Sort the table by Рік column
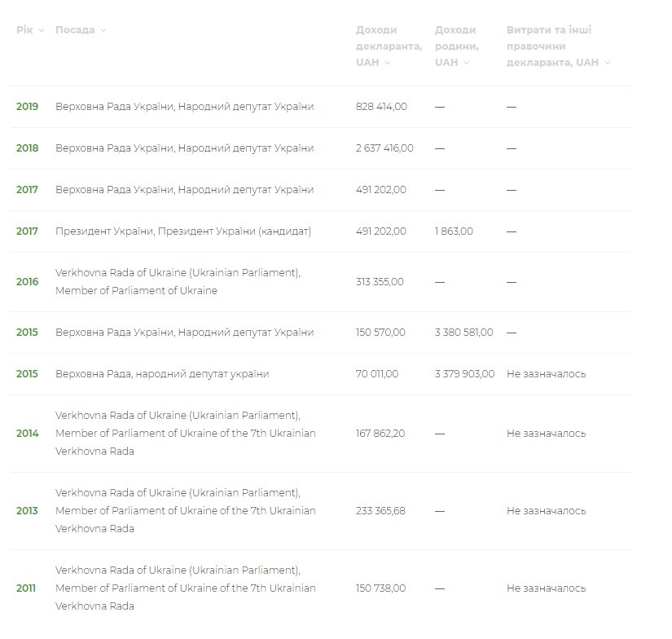Screen dimensions: 672x639 [29, 30]
